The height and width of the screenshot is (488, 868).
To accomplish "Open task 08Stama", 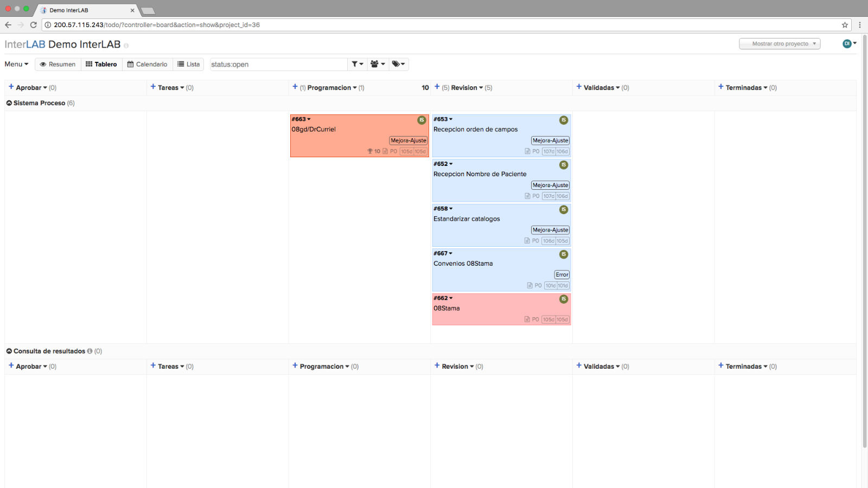I will point(446,309).
